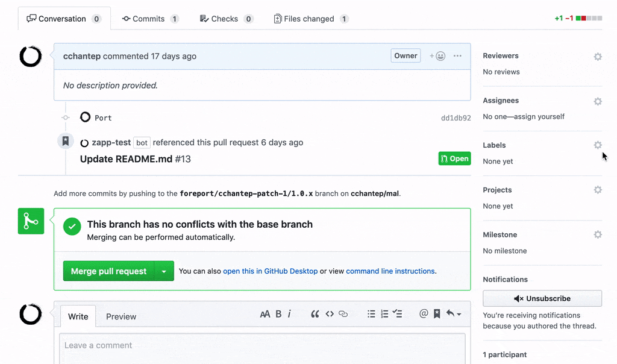Image resolution: width=617 pixels, height=364 pixels.
Task: Click the diffstat +1 −1 indicator
Action: coord(578,18)
